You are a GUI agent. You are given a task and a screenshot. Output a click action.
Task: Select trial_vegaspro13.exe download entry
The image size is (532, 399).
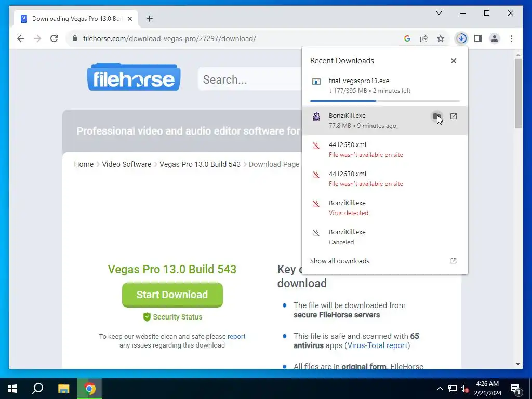point(385,86)
